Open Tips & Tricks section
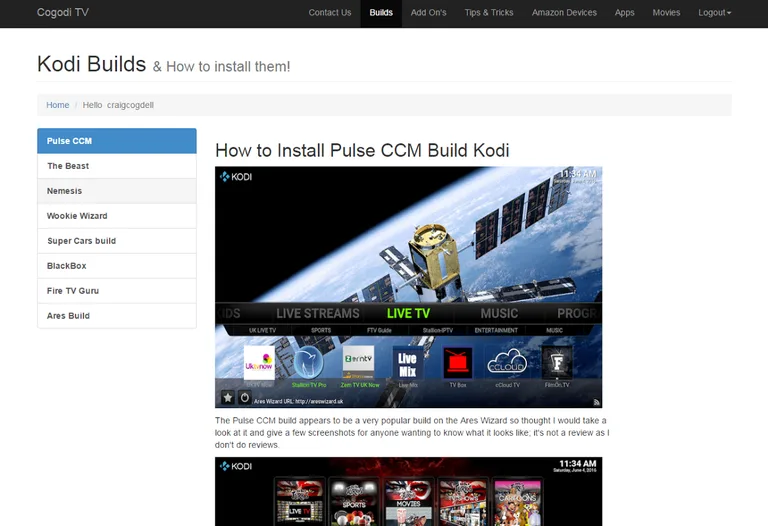Image resolution: width=768 pixels, height=526 pixels. click(x=489, y=13)
